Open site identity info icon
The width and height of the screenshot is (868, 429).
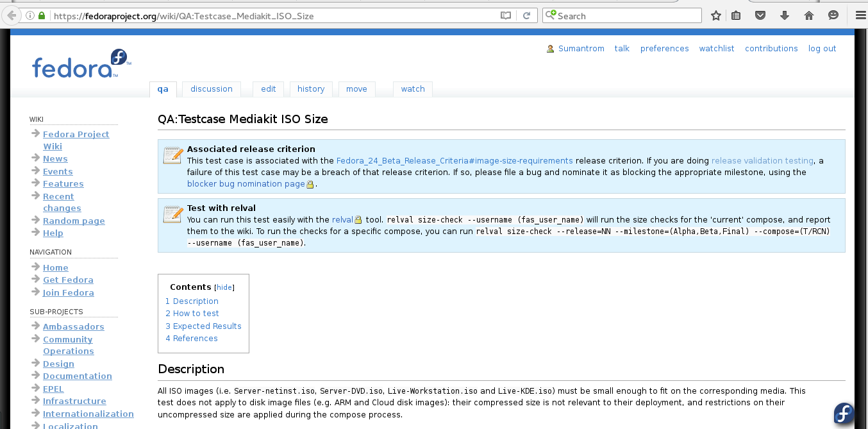(31, 15)
